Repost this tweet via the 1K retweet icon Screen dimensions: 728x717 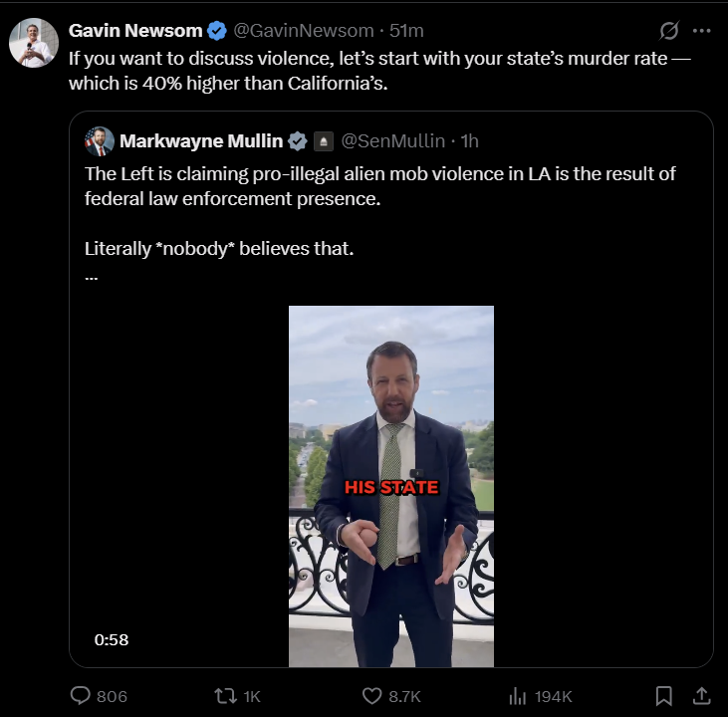pyautogui.click(x=226, y=696)
